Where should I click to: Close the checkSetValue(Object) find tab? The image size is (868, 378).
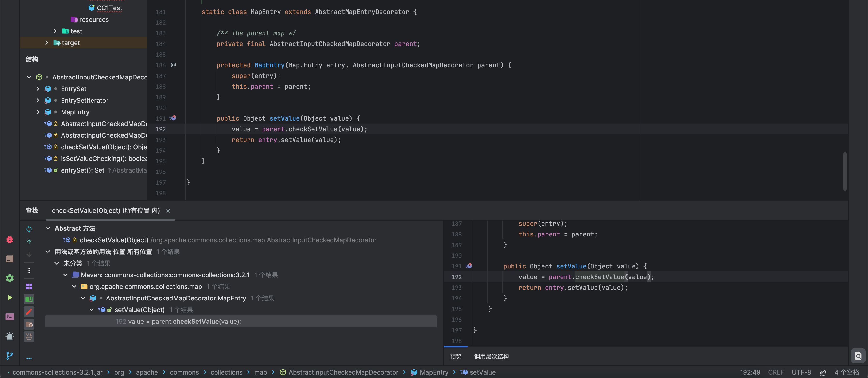(x=168, y=211)
